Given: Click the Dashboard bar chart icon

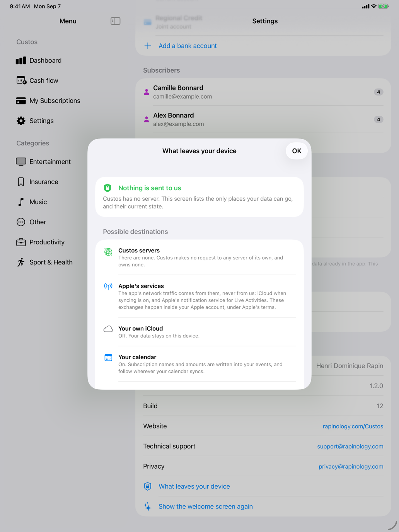Looking at the screenshot, I should tap(21, 60).
